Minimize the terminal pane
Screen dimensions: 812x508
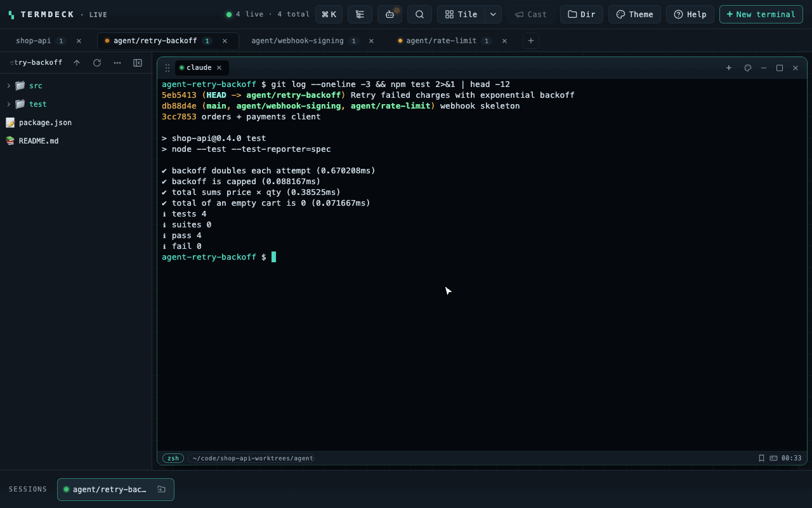tap(764, 68)
